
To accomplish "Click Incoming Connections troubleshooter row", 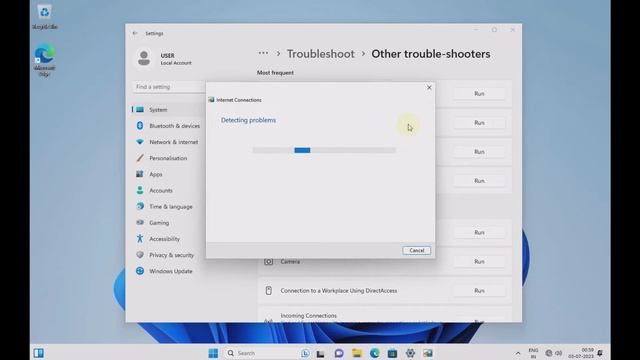I will 384,315.
